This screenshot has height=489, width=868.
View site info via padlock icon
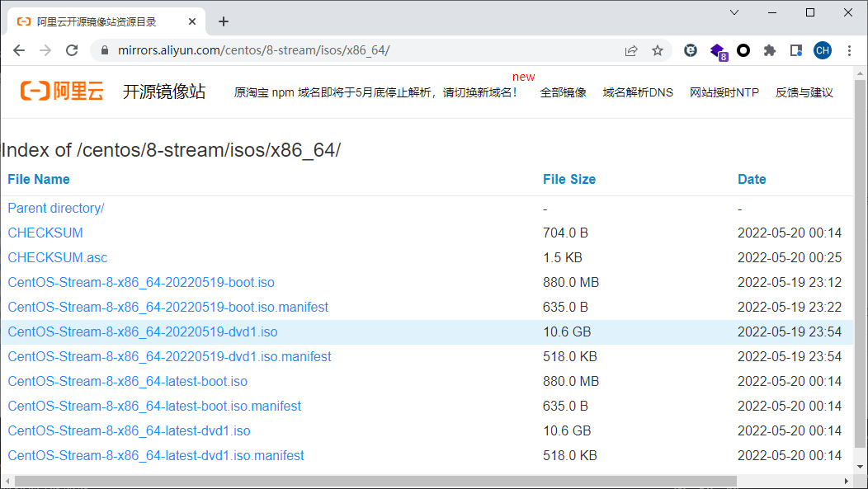[105, 50]
